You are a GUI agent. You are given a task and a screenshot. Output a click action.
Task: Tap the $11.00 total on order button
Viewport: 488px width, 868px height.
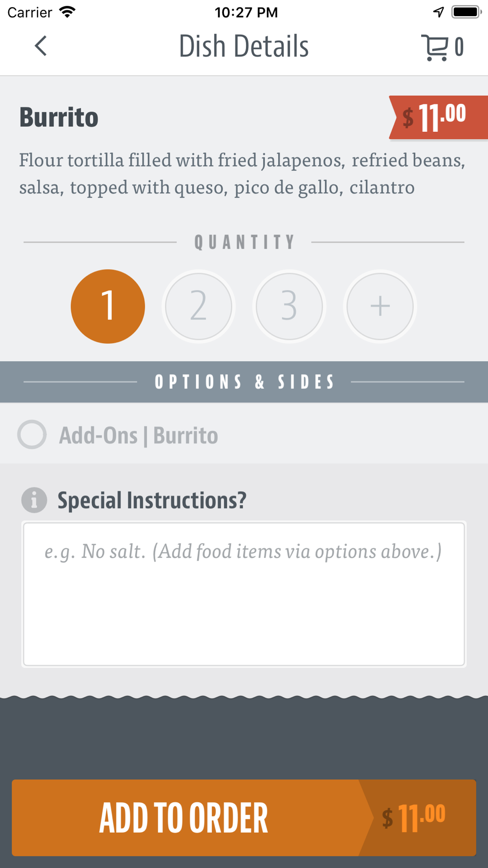(x=414, y=818)
